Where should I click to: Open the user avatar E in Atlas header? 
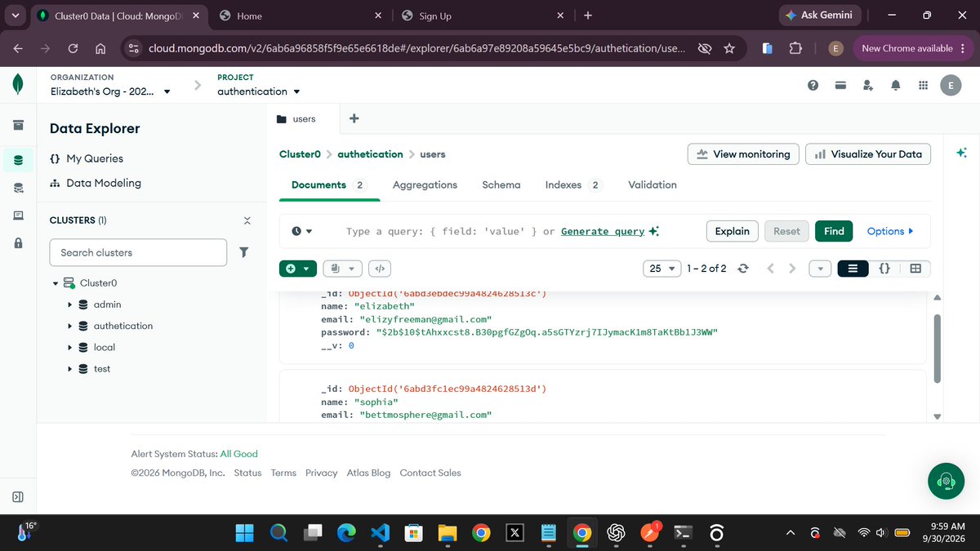point(950,85)
